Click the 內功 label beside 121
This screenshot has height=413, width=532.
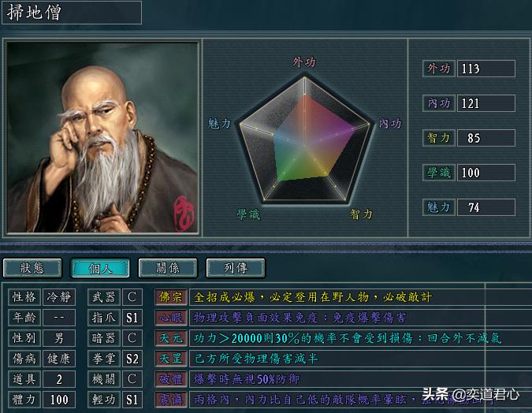[439, 103]
